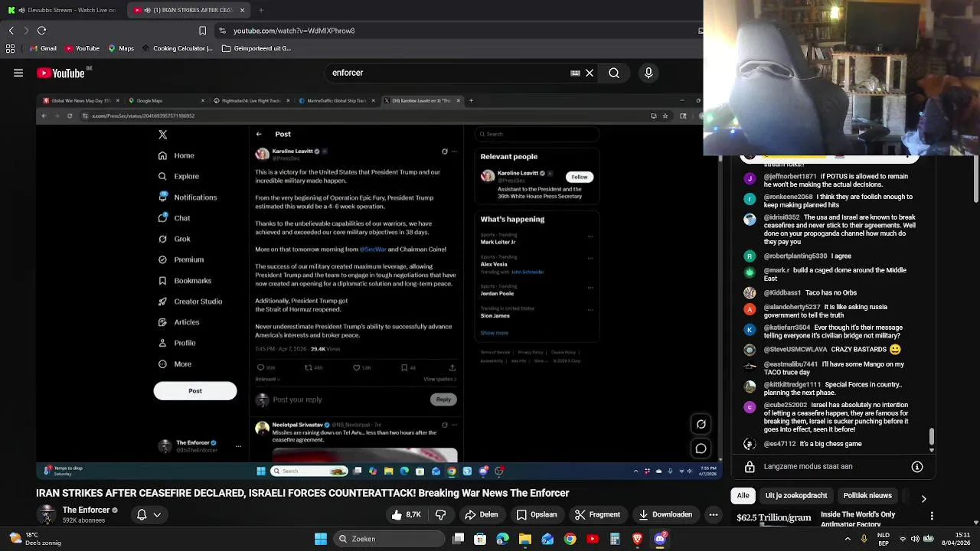This screenshot has height=551, width=980.
Task: Toggle the system tray microphone icon
Action: [x=864, y=539]
